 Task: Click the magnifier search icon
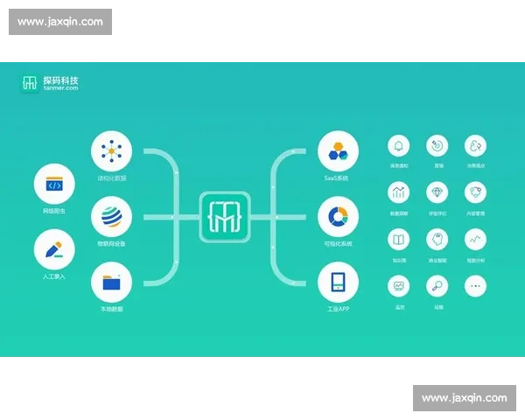[437, 286]
